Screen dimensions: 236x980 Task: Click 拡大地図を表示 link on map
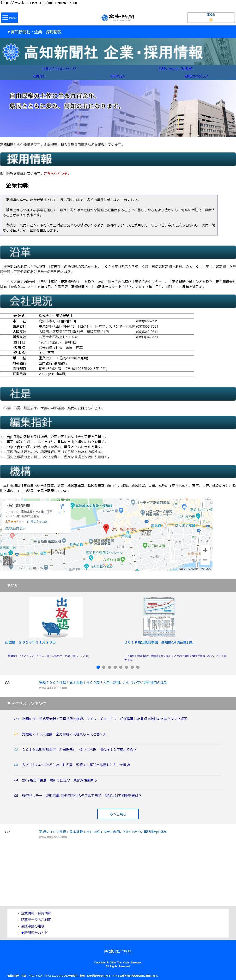15,528
